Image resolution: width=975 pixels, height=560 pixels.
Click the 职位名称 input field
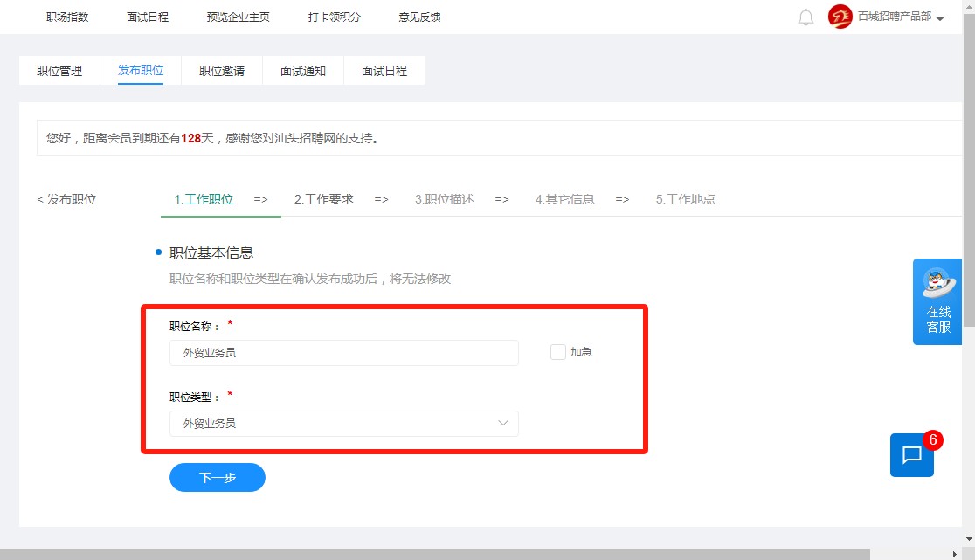point(343,353)
